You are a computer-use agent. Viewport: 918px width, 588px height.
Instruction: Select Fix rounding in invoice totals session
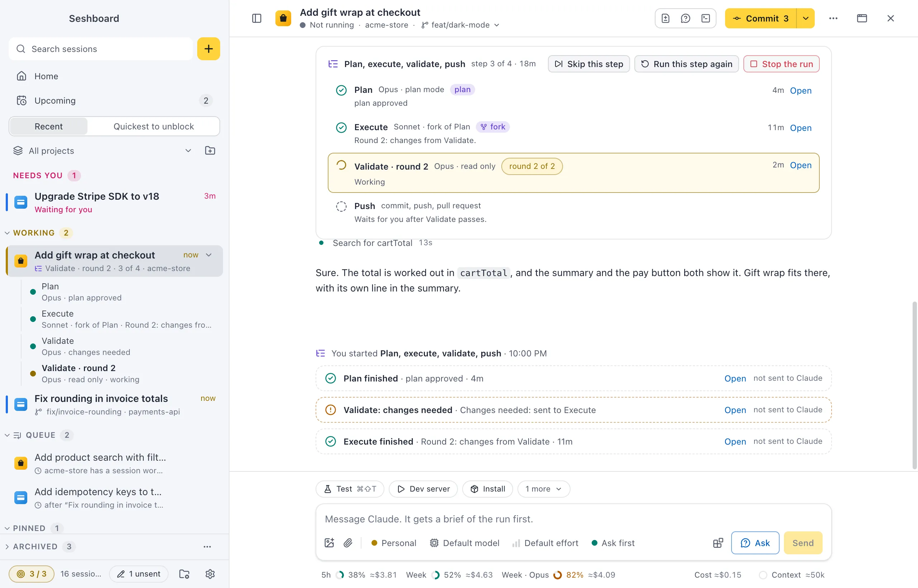point(114,404)
